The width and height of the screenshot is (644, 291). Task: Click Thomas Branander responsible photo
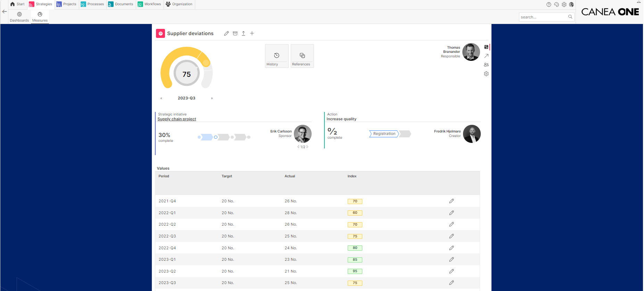(x=471, y=52)
